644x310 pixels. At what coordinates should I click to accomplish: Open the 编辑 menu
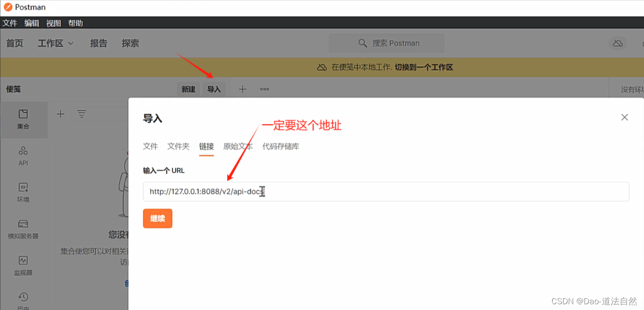[32, 23]
